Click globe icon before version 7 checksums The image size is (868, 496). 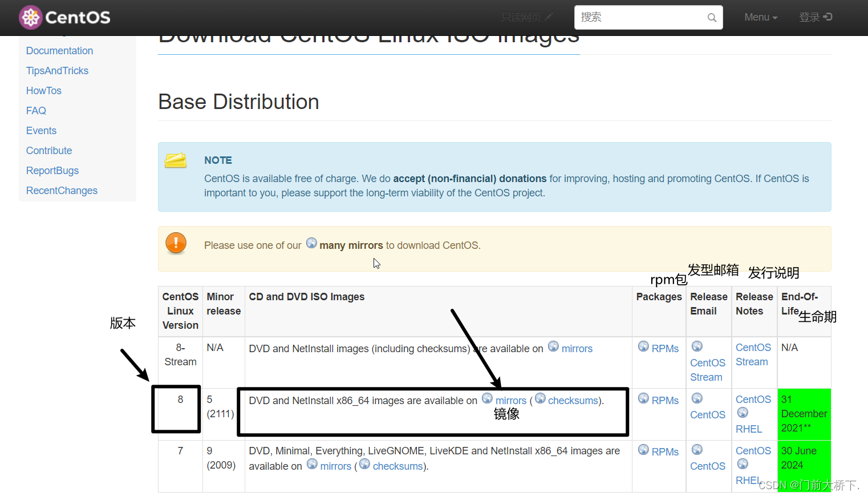364,463
